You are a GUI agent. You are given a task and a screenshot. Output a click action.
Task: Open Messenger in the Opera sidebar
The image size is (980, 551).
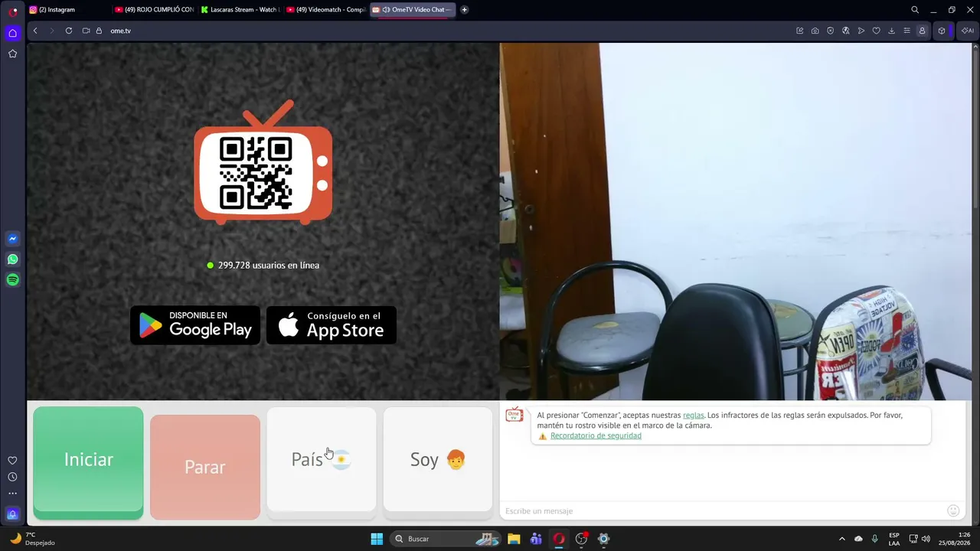coord(12,239)
